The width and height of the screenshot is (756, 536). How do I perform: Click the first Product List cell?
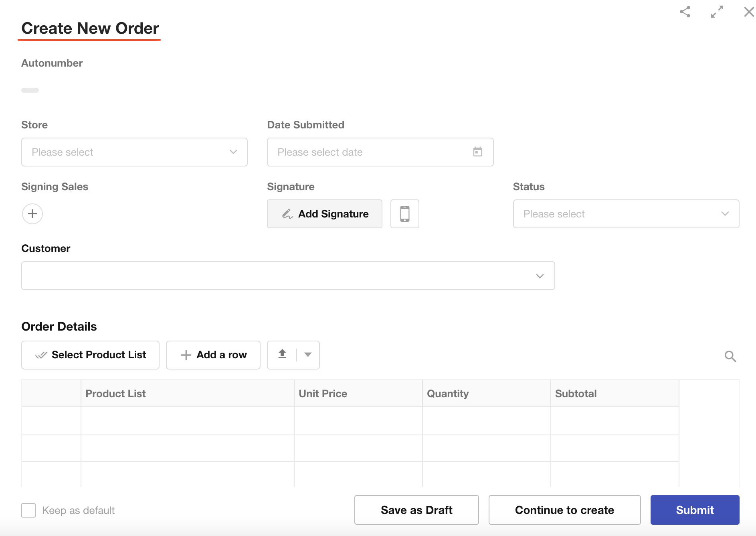[187, 420]
